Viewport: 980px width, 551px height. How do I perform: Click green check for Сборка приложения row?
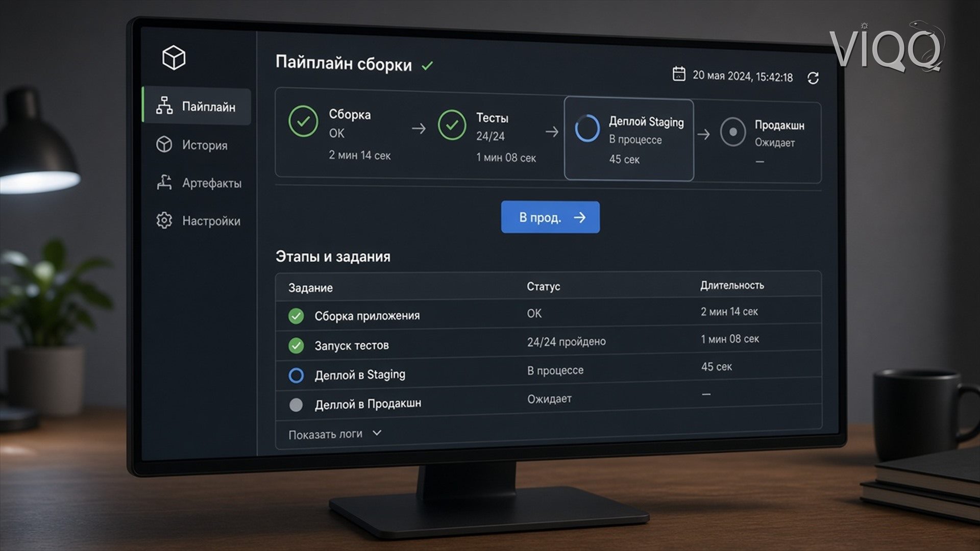[296, 316]
